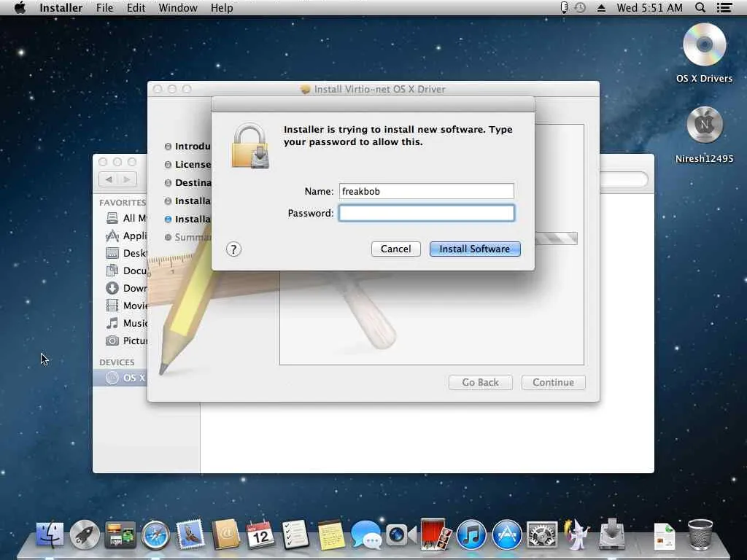The image size is (747, 560).
Task: Focus the Password input field
Action: click(426, 213)
